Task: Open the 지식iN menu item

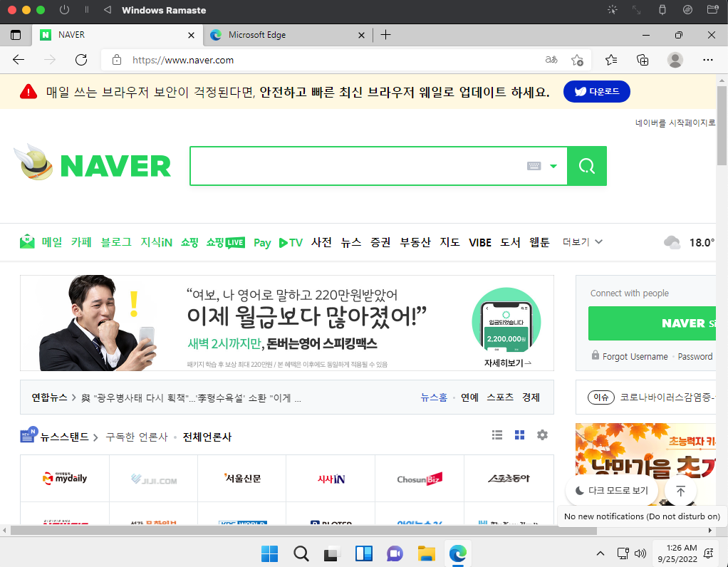Action: 157,242
